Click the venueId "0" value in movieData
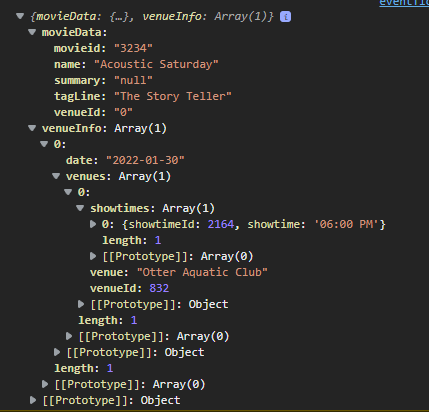429x412 pixels. (123, 112)
